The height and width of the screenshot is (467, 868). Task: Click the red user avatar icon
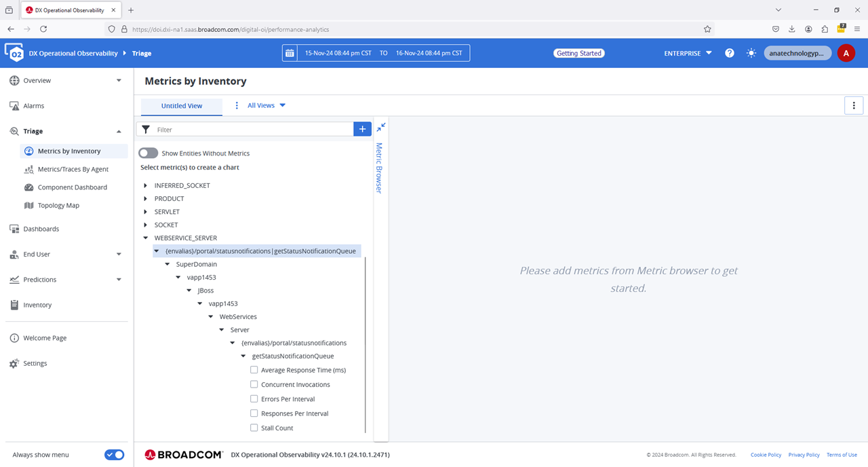click(x=846, y=53)
